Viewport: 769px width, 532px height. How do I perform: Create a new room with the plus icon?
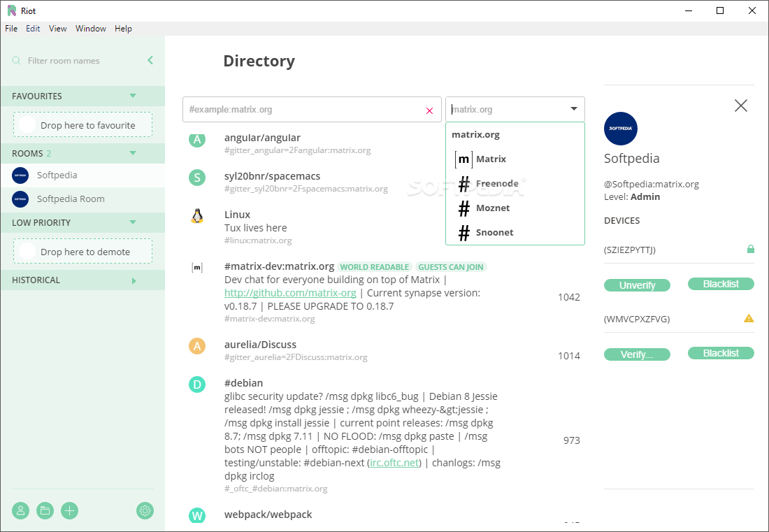[x=70, y=510]
